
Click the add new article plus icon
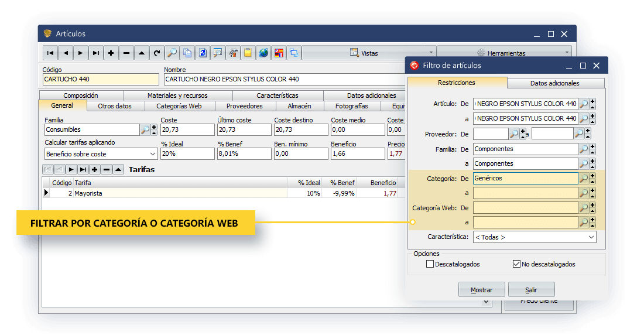point(111,53)
